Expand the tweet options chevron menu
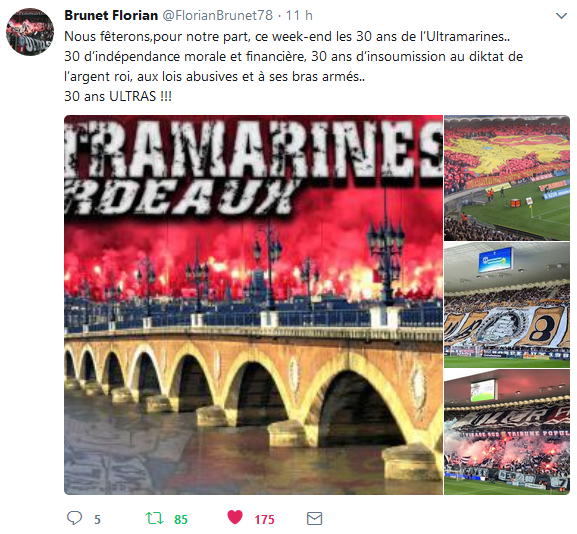 (561, 16)
